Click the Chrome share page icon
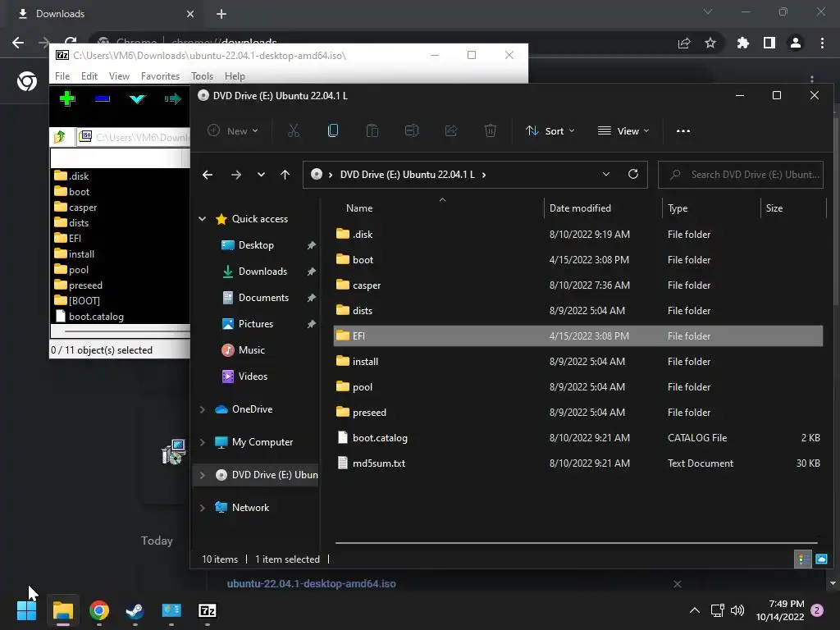 click(x=684, y=43)
